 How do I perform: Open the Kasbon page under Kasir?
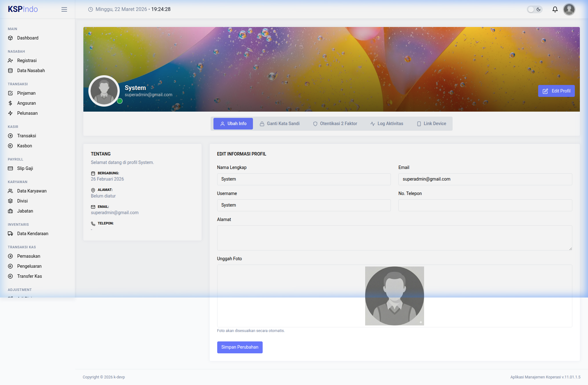24,146
